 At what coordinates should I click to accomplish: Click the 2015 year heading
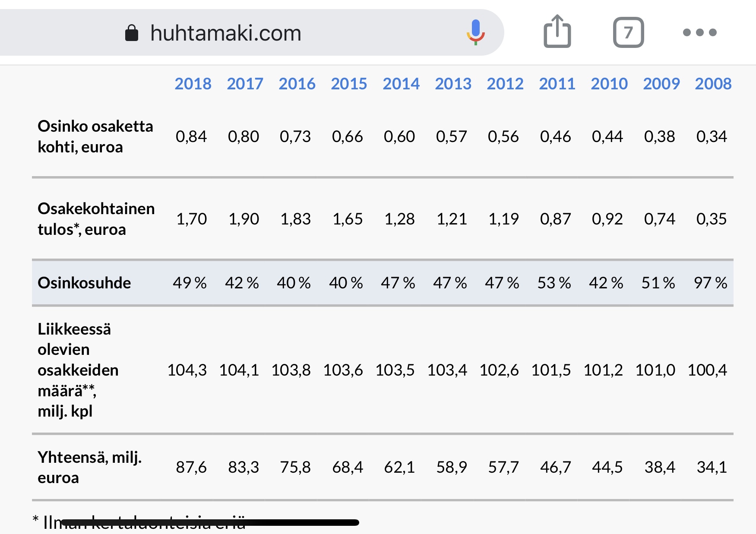(349, 84)
